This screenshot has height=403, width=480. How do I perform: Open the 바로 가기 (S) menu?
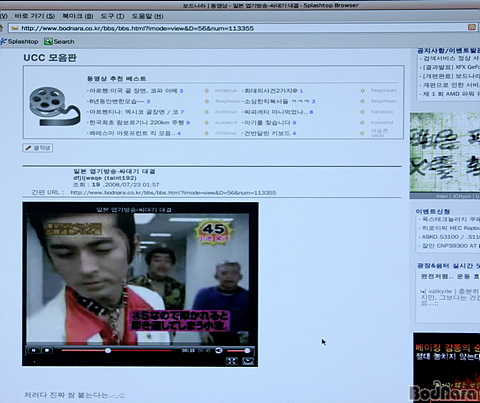pos(35,16)
